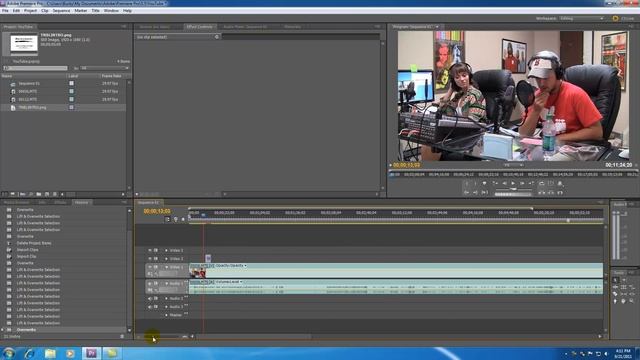This screenshot has width=640, height=360.
Task: Open the Workspace dropdown
Action: (582, 18)
